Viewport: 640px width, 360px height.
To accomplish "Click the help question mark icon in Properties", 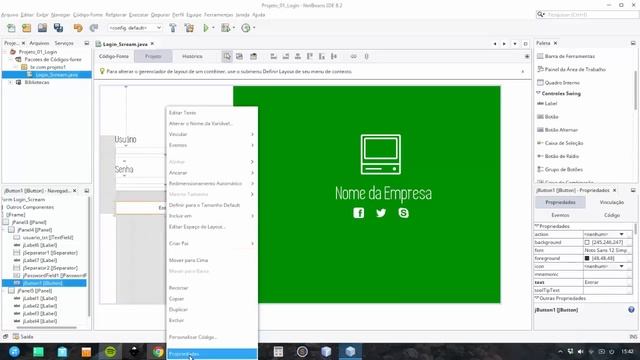I will click(631, 310).
